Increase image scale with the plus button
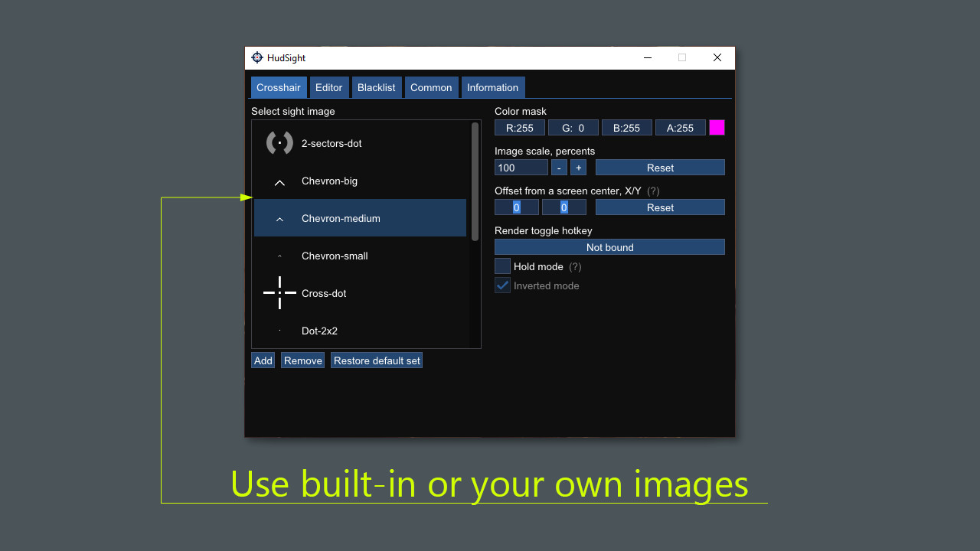Screen dimensions: 980x551 coord(578,167)
